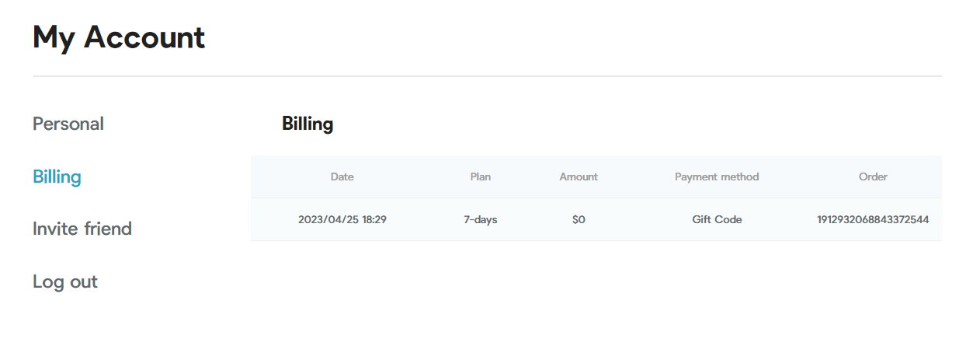Click the Plan column header
The width and height of the screenshot is (980, 339).
[x=481, y=176]
